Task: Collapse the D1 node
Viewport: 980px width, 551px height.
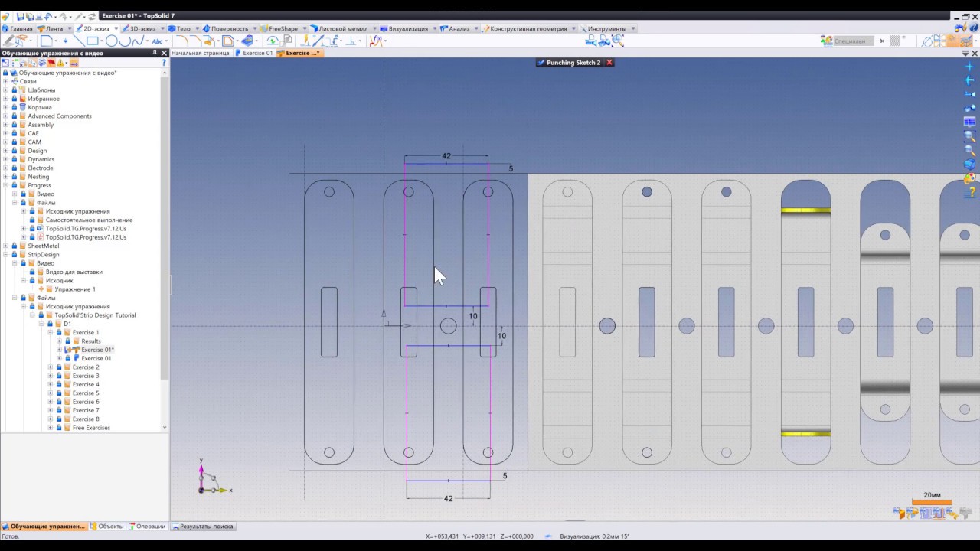Action: pyautogui.click(x=41, y=324)
